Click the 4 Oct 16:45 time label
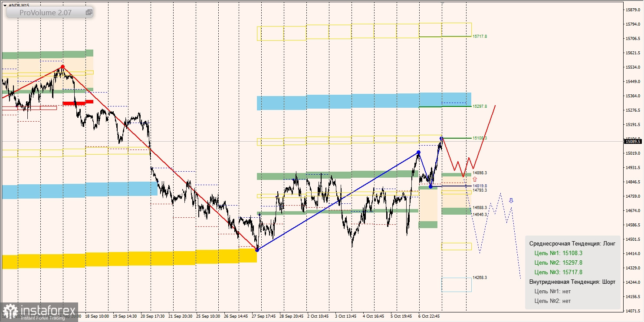 click(374, 317)
